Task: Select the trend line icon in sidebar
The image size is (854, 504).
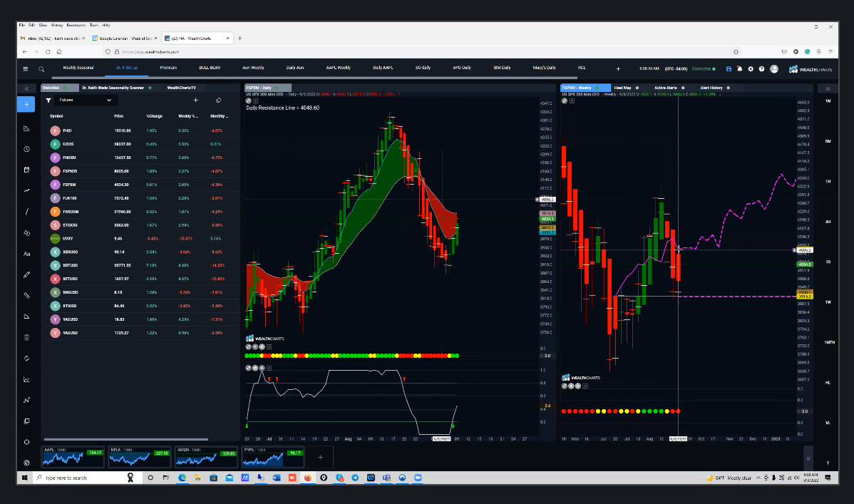Action: pyautogui.click(x=26, y=191)
